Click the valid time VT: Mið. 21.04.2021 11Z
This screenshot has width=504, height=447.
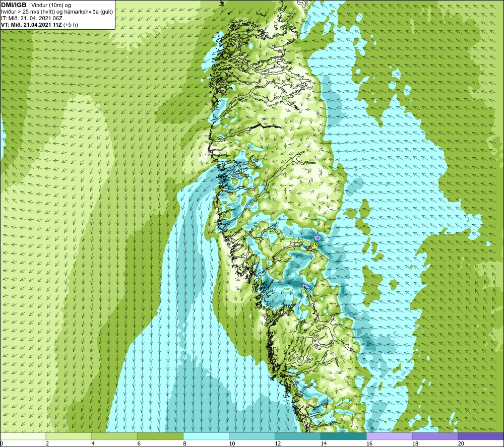tap(31, 25)
